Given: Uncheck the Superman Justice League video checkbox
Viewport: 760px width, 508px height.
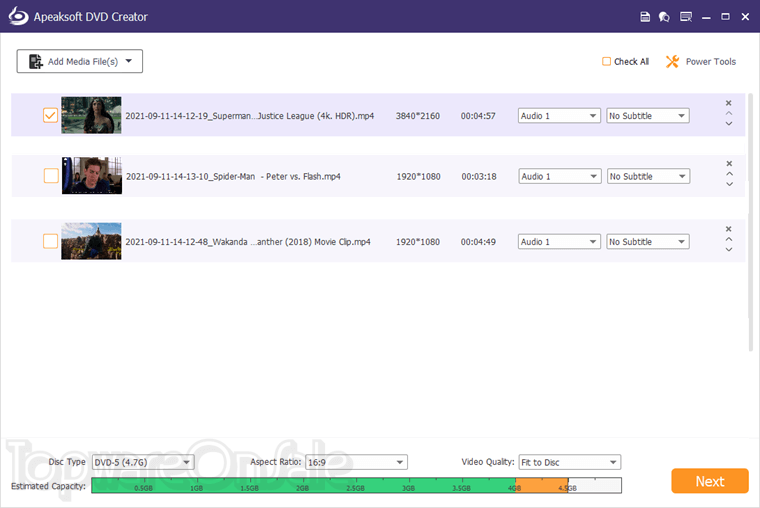Looking at the screenshot, I should click(50, 115).
